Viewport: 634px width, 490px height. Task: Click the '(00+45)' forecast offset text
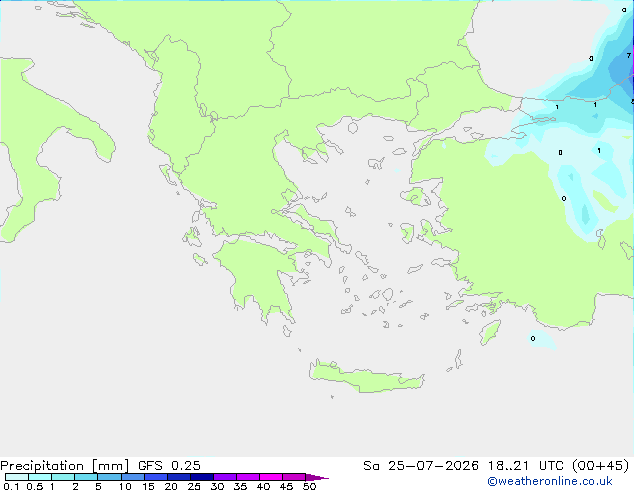point(601,466)
